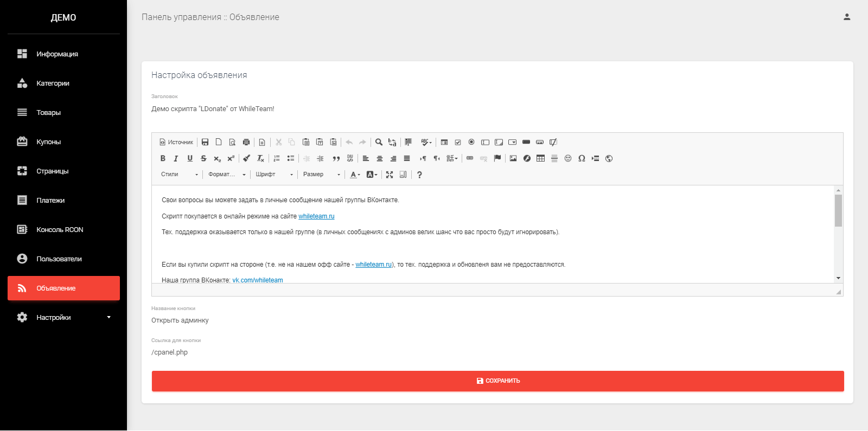The width and height of the screenshot is (868, 431).
Task: Open the Товары menu item
Action: pyautogui.click(x=63, y=113)
